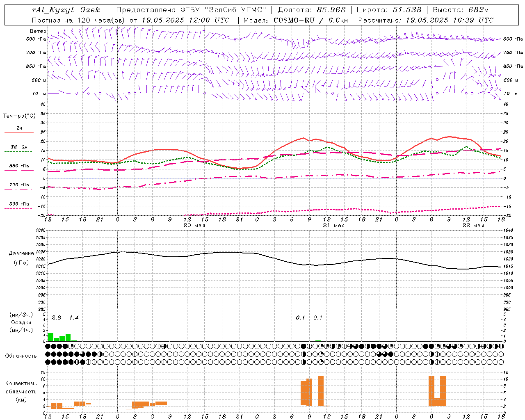Click the Облачность cloud cover label
This screenshot has width=525, height=420.
21,356
